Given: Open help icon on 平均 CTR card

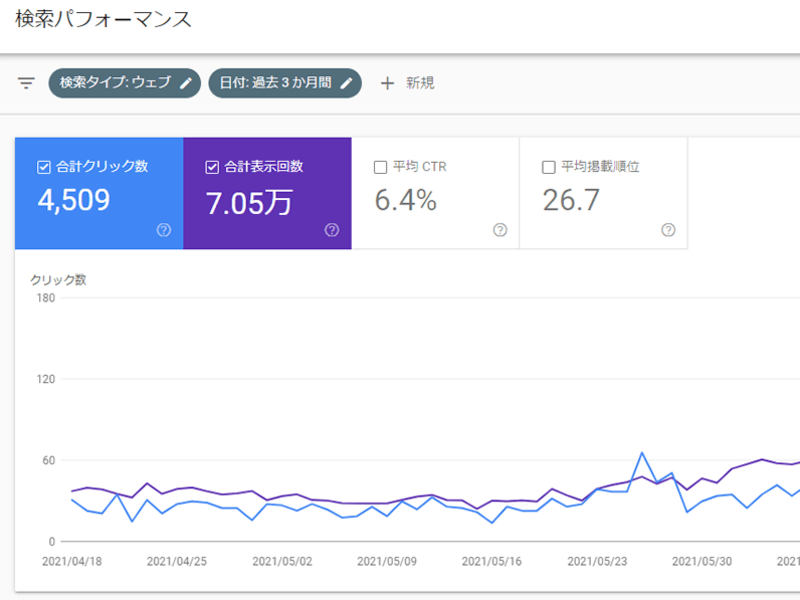Looking at the screenshot, I should [500, 230].
